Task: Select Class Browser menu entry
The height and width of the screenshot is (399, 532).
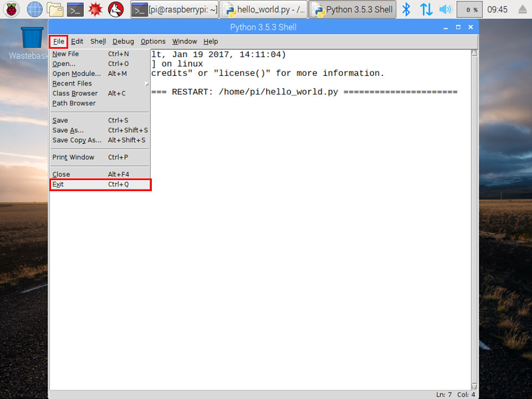Action: point(100,93)
